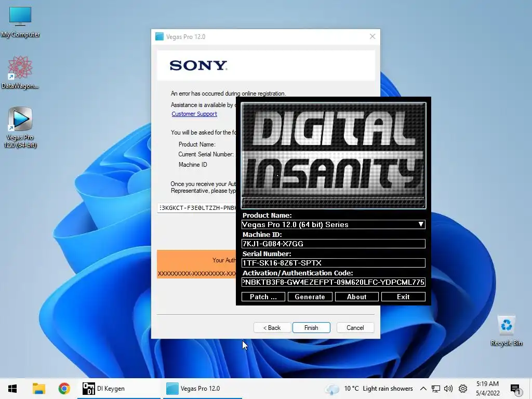The width and height of the screenshot is (532, 399).
Task: Click the authentication code field in Vegas dialog
Action: coord(197,208)
